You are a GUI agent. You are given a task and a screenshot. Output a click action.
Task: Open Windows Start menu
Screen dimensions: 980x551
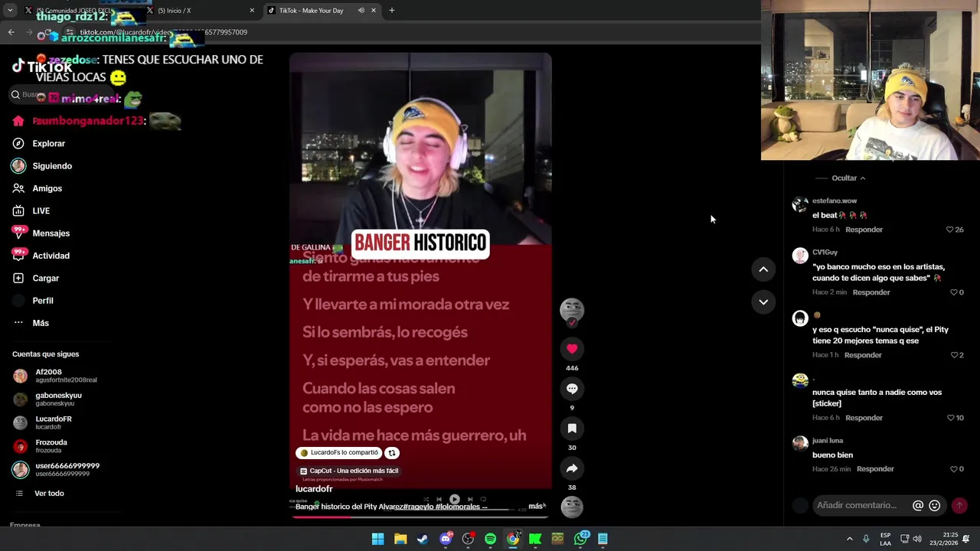coord(377,539)
